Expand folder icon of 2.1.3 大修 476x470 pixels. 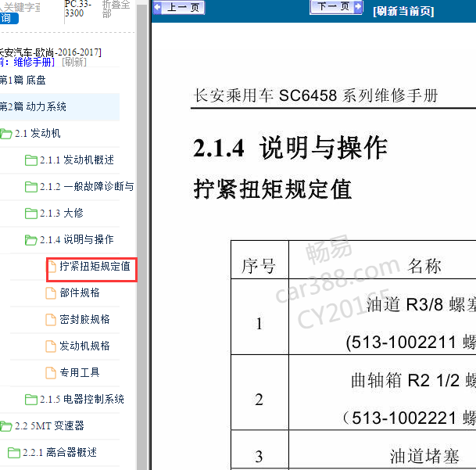click(x=31, y=213)
